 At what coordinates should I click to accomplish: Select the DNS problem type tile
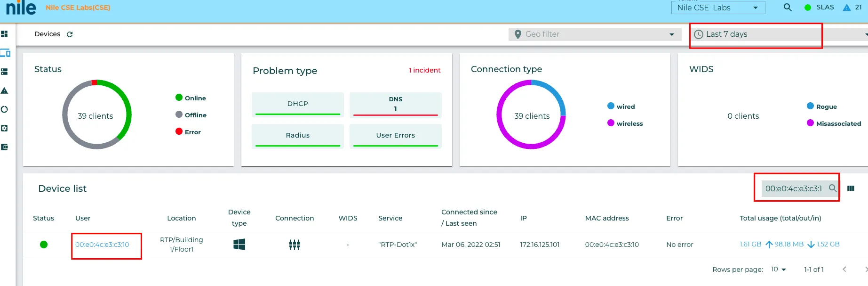point(396,104)
